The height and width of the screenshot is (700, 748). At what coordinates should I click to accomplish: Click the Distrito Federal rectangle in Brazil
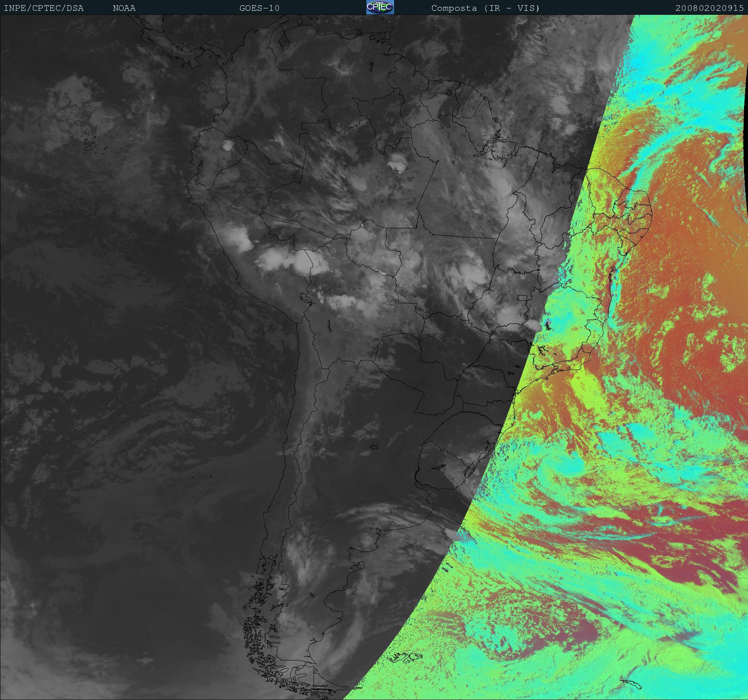point(522,298)
